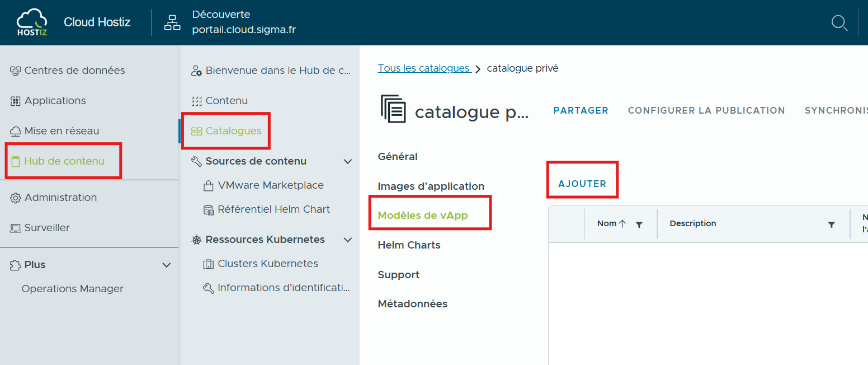The image size is (868, 365).
Task: Open the Helm Charts tab
Action: point(409,245)
